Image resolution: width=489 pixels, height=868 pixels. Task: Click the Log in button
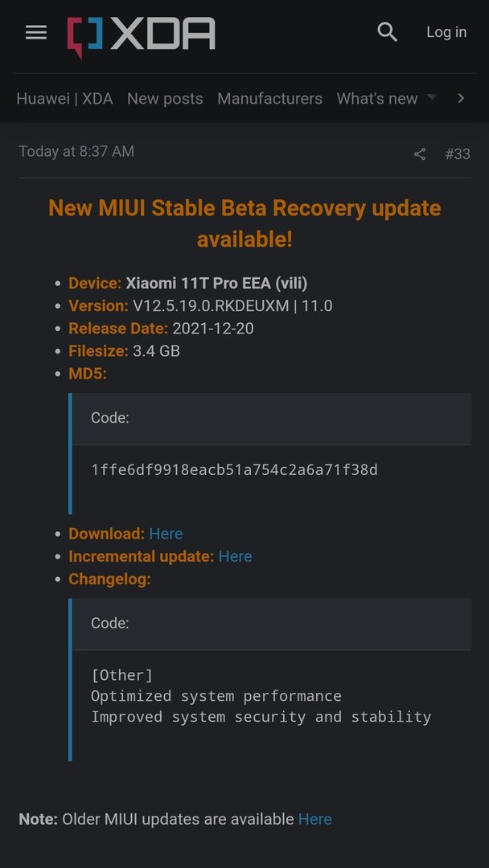(x=446, y=32)
